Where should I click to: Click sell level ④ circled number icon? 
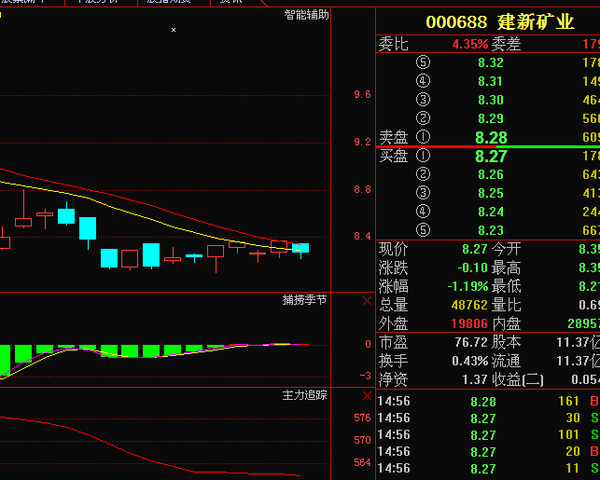pyautogui.click(x=422, y=81)
